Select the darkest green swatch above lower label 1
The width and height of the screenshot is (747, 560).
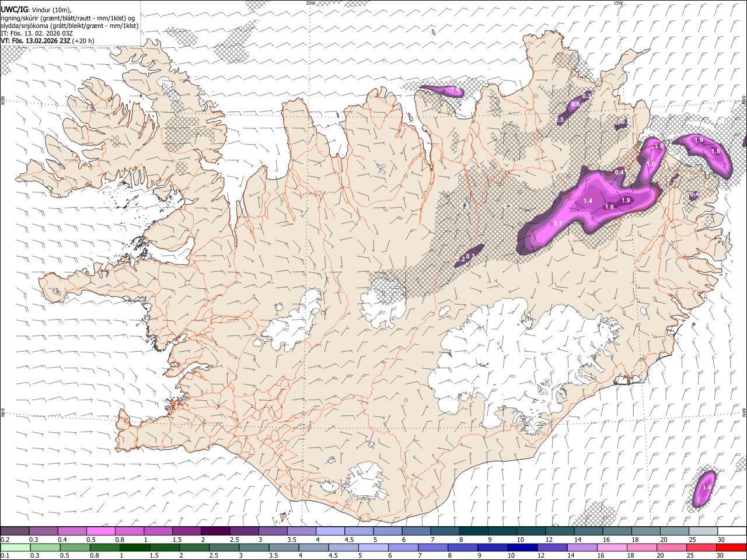click(x=135, y=547)
